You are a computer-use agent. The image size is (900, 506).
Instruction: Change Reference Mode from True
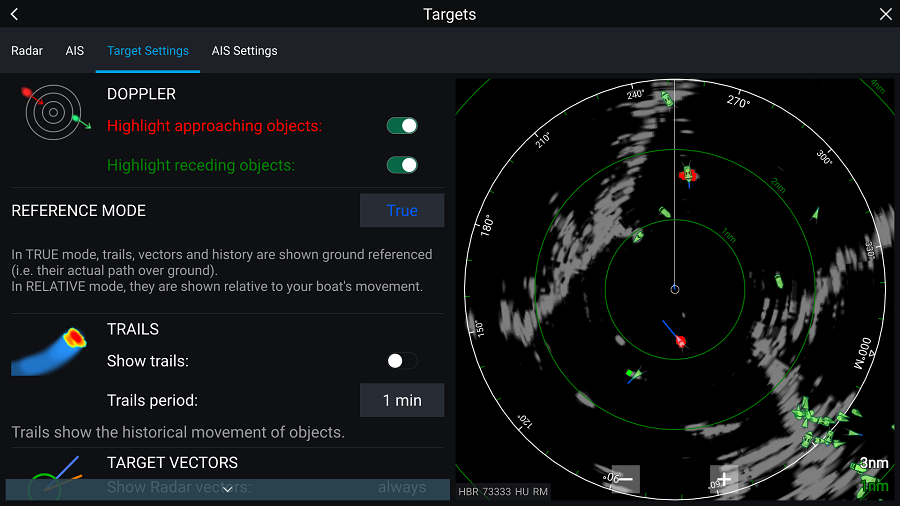tap(402, 211)
